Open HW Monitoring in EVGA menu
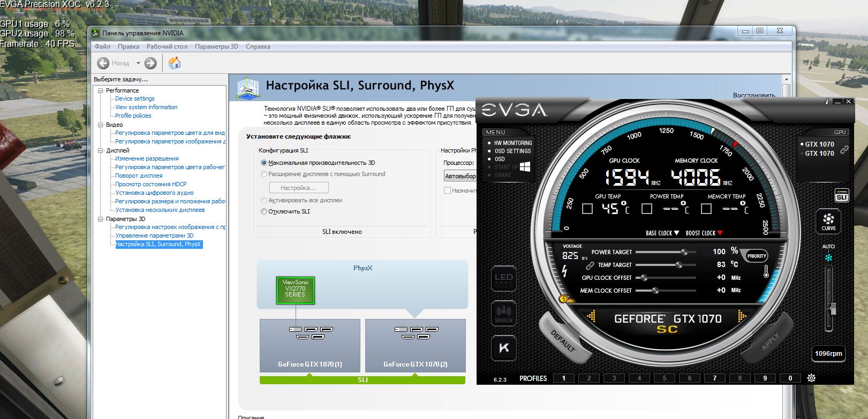This screenshot has height=419, width=868. (513, 143)
